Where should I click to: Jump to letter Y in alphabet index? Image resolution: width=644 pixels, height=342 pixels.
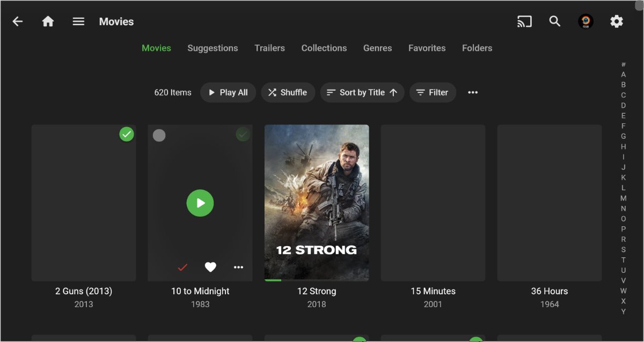coord(623,311)
